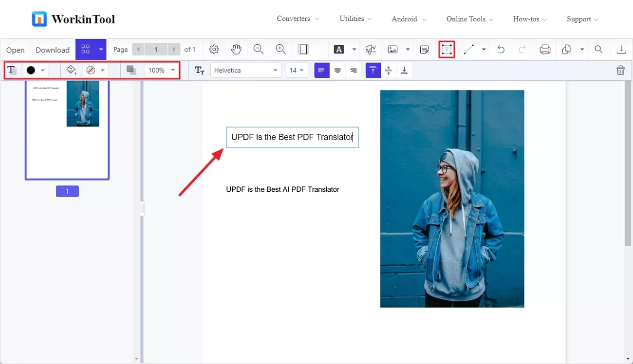Expand the document pages tool dropdown arrow
The image size is (633, 364).
tap(582, 50)
